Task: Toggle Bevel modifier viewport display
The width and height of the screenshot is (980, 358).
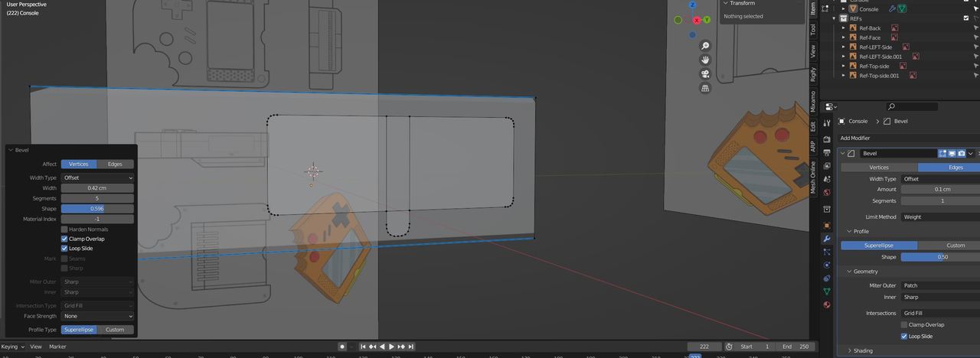Action: 952,153
